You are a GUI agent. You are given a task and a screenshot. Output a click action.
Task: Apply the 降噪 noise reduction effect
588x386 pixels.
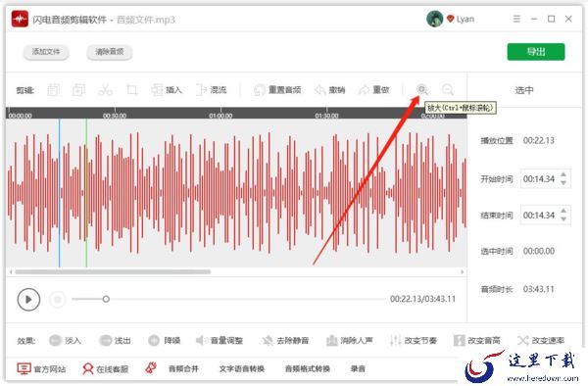click(165, 341)
